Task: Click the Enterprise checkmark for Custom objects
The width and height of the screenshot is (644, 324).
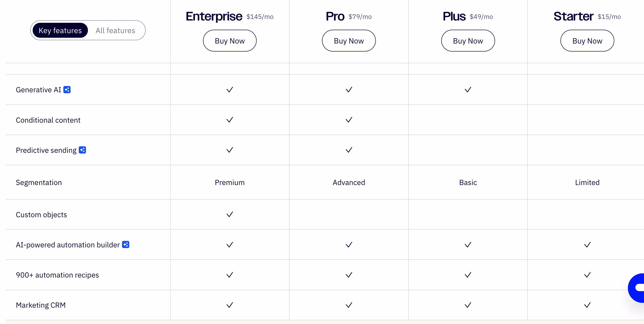Action: pyautogui.click(x=229, y=214)
